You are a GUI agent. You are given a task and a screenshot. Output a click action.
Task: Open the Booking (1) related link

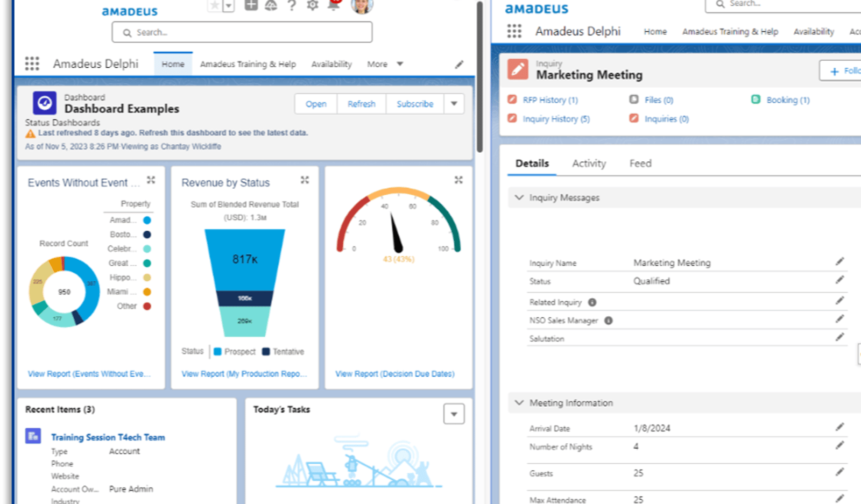(x=788, y=100)
